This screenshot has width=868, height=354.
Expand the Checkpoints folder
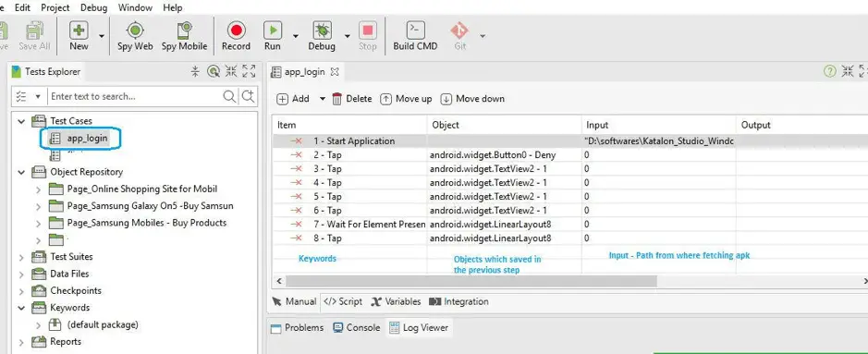click(21, 291)
